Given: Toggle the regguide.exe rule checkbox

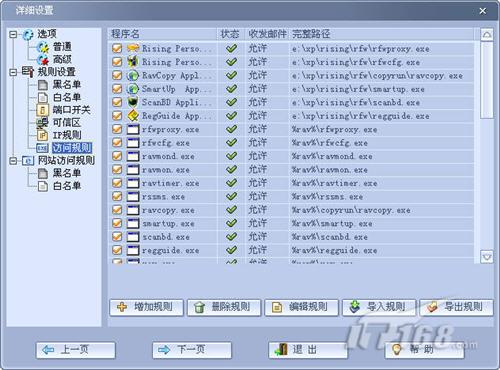Looking at the screenshot, I should click(x=117, y=250).
